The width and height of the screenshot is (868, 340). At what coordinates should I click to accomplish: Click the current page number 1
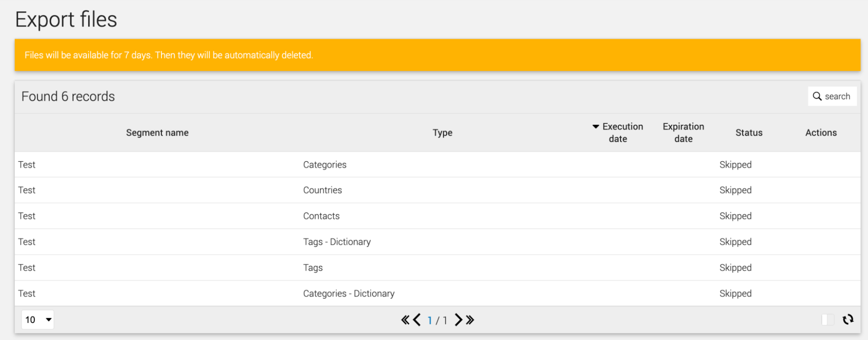click(x=430, y=320)
